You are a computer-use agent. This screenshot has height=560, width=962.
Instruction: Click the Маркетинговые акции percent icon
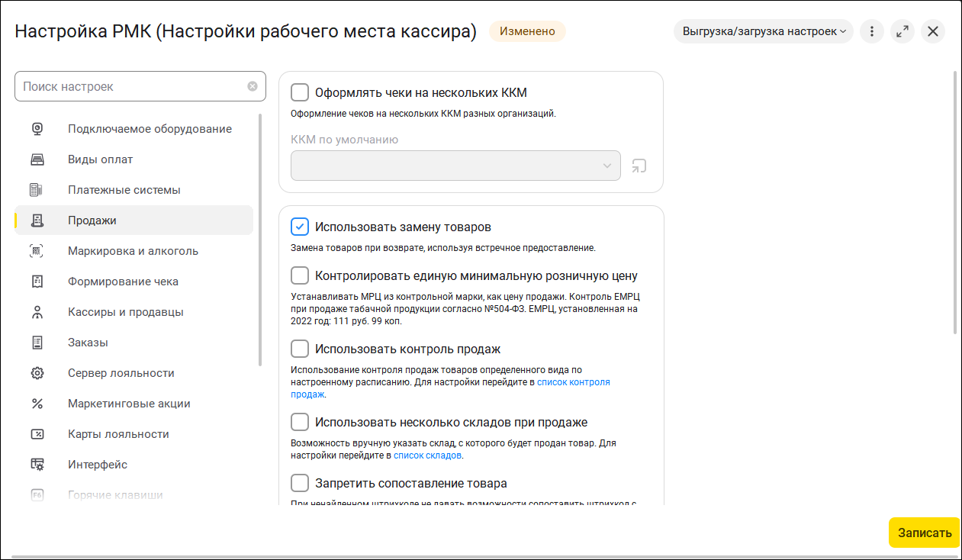[x=37, y=404]
